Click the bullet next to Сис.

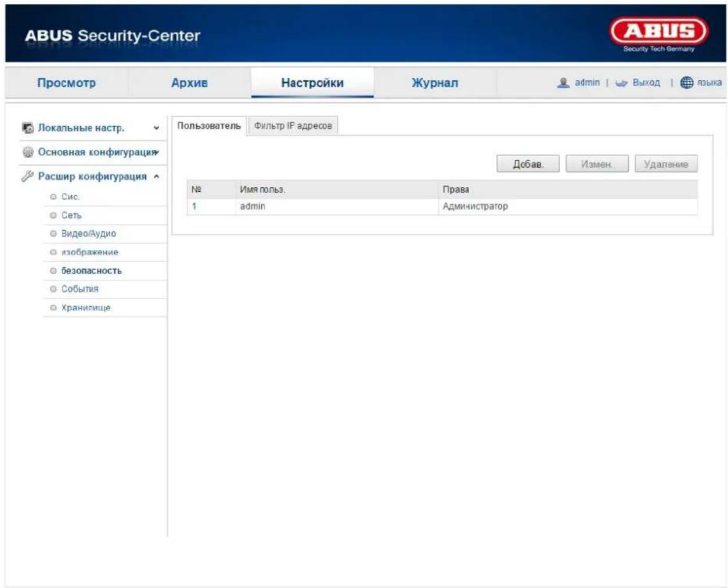53,197
